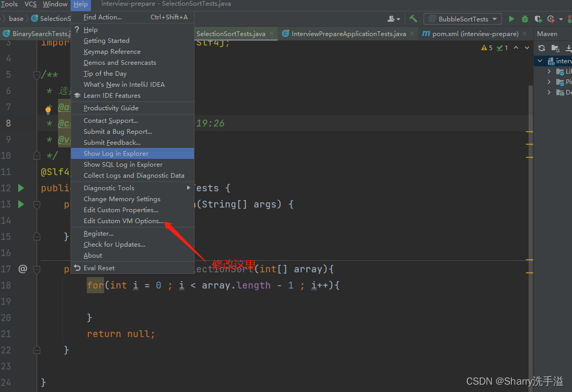This screenshot has height=392, width=572.
Task: Click the typo check indicator showing 1
Action: 502,48
